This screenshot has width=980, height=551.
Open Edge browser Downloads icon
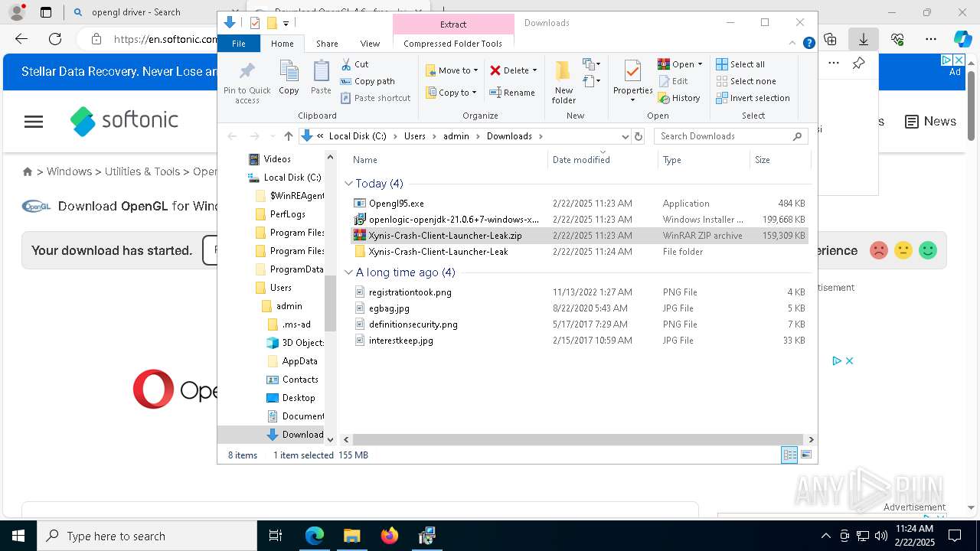click(864, 39)
